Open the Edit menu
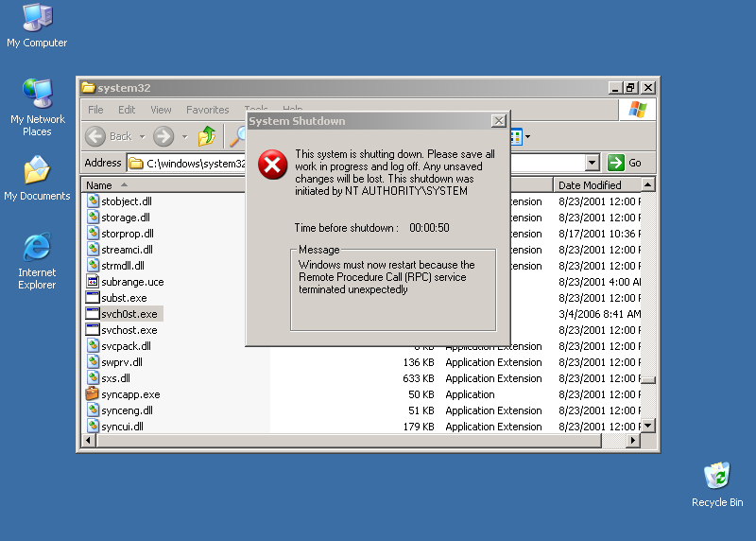Viewport: 756px width, 541px height. coord(127,110)
